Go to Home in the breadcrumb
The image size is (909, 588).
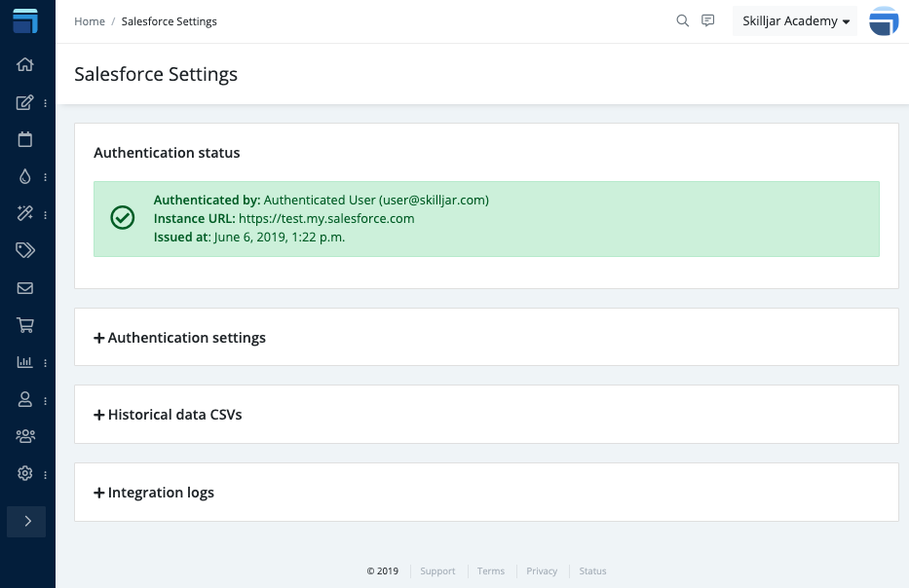[90, 21]
